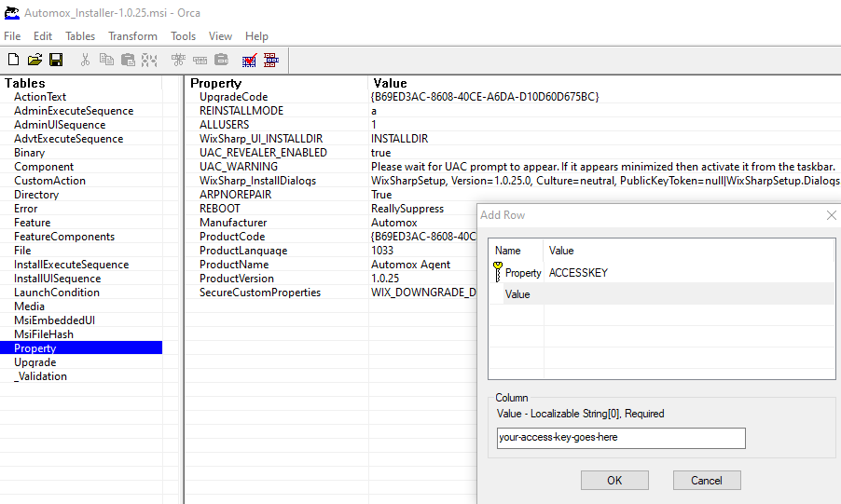Image resolution: width=841 pixels, height=504 pixels.
Task: Select the Error table
Action: [26, 208]
